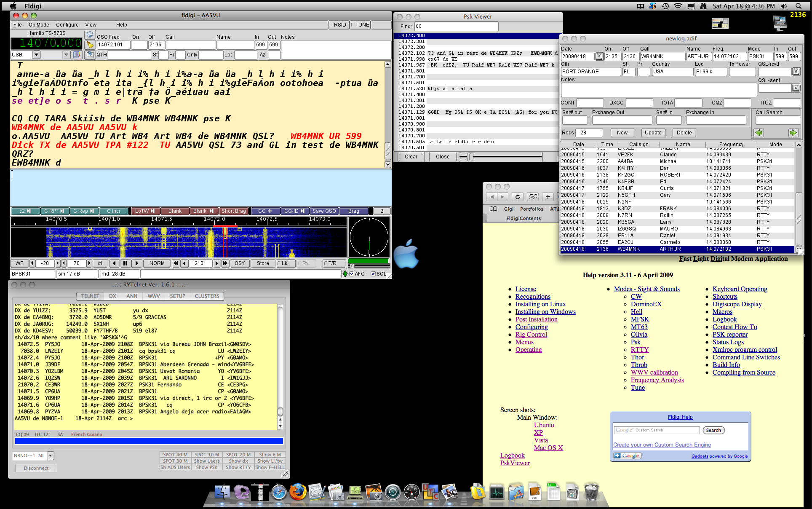
Task: Open the rig memory book icon
Action: point(77,55)
